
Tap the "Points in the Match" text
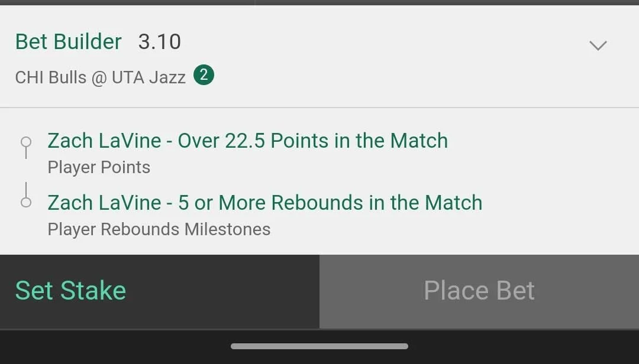tap(359, 141)
